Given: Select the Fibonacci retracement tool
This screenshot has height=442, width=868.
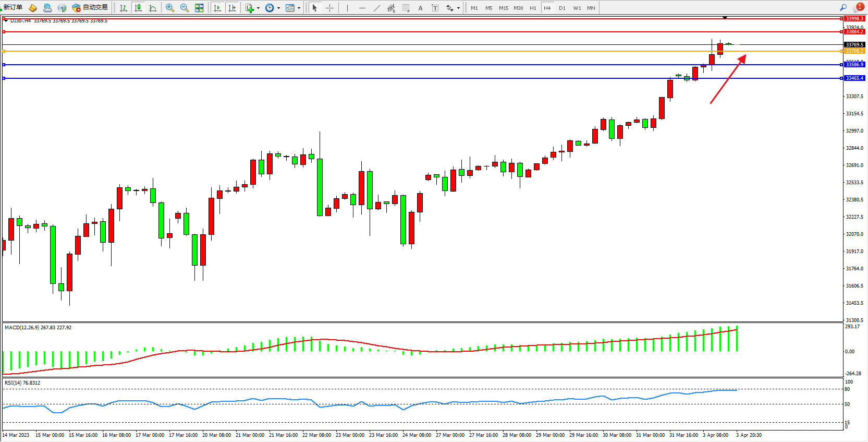Looking at the screenshot, I should [x=406, y=8].
